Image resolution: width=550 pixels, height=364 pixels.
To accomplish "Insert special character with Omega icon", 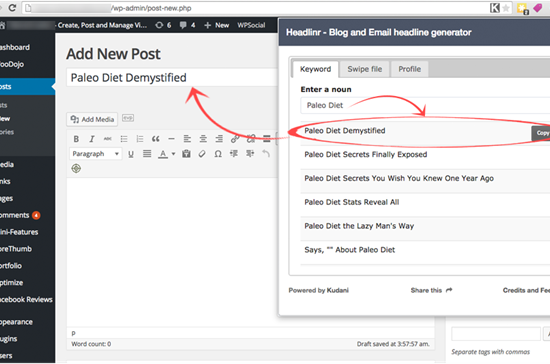I will (218, 154).
